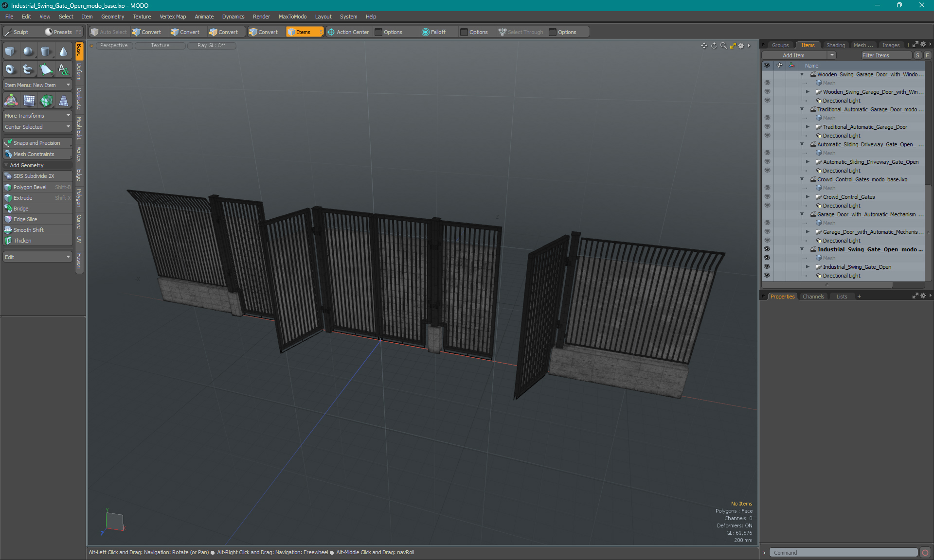Image resolution: width=934 pixels, height=560 pixels.
Task: Open viewport settings gear icon
Action: pos(741,46)
